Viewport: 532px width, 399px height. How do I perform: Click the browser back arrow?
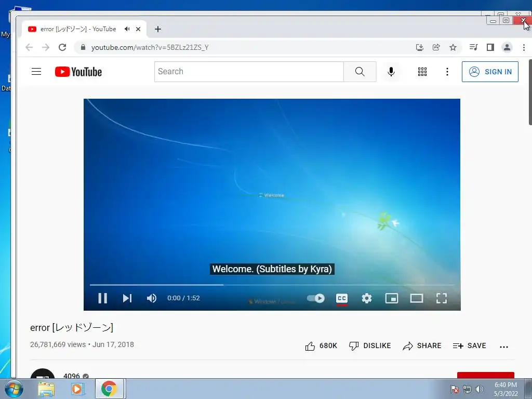(x=29, y=47)
